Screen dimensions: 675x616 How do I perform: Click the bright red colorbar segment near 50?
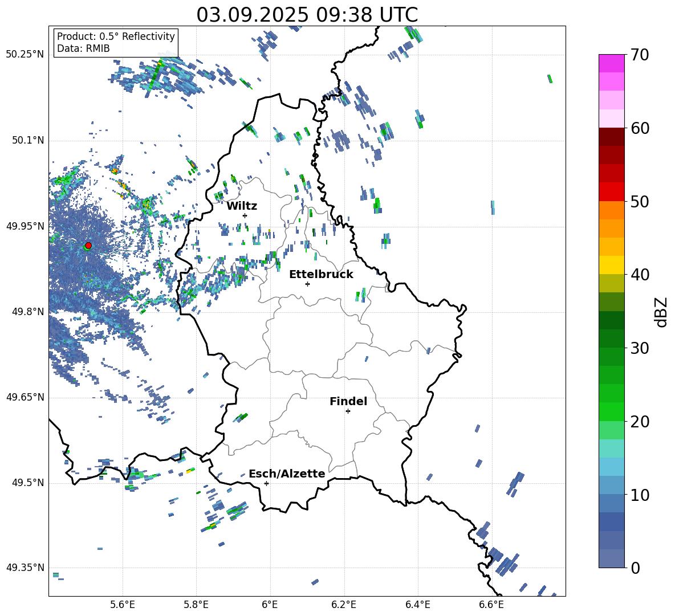click(611, 192)
